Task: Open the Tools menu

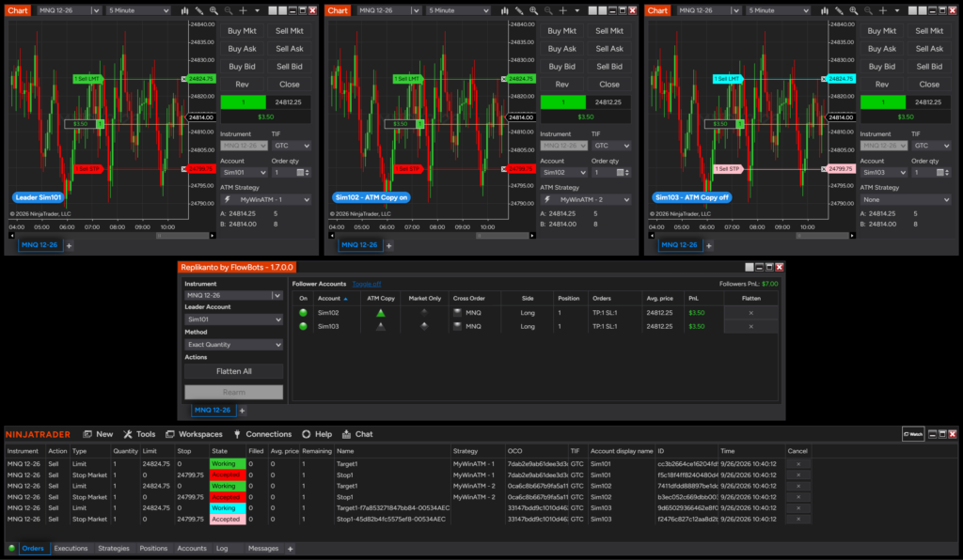Action: (x=139, y=434)
